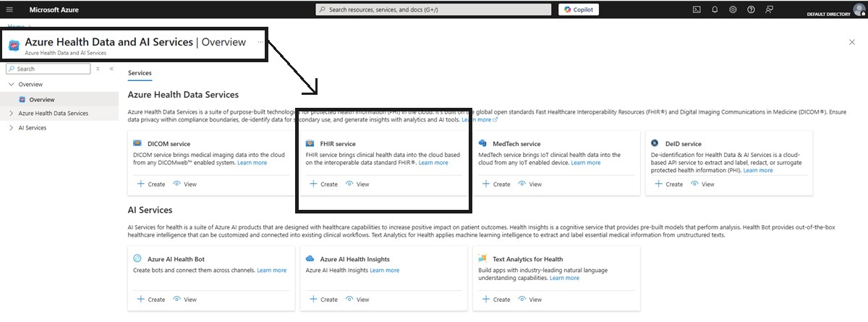Open Learn more link in Health Bot card
This screenshot has width=868, height=322.
pyautogui.click(x=271, y=271)
